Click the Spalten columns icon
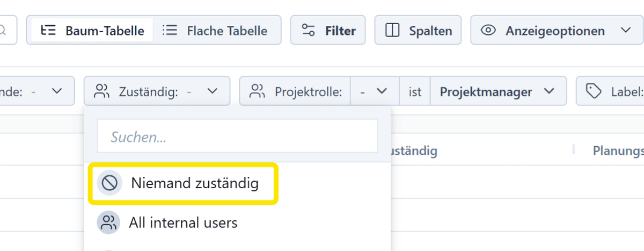This screenshot has height=251, width=644. click(393, 31)
